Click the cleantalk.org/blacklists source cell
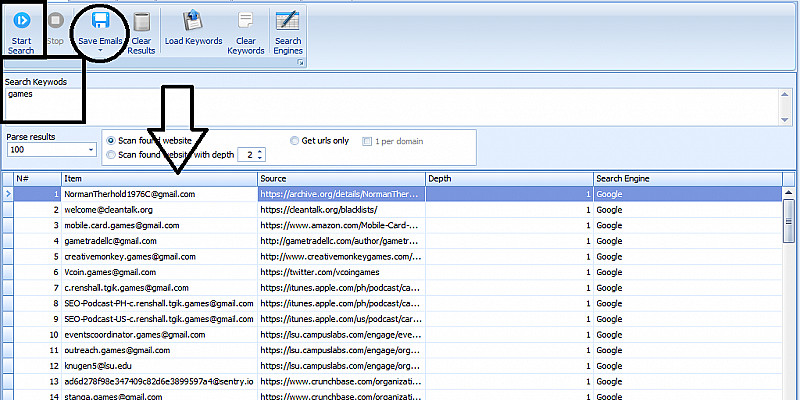 pos(341,210)
